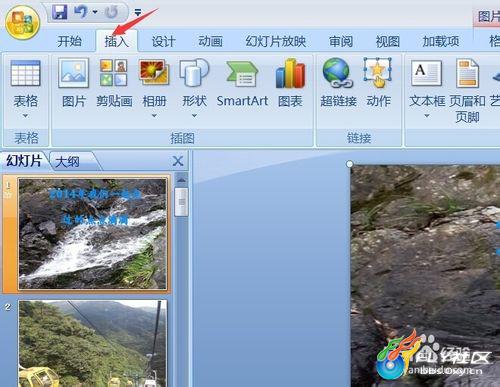The width and height of the screenshot is (500, 387).
Task: Insert a SmartArt graphic
Action: click(x=242, y=83)
